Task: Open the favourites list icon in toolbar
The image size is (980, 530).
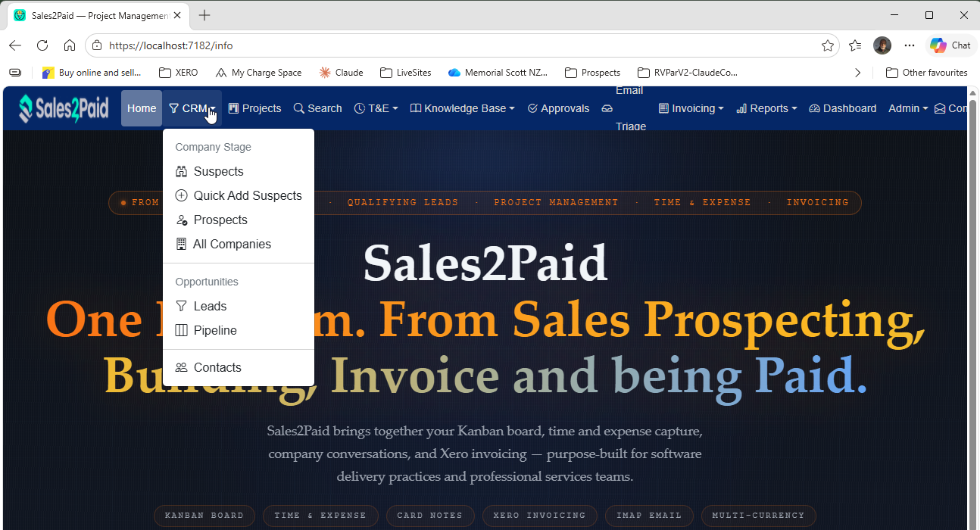Action: point(855,45)
